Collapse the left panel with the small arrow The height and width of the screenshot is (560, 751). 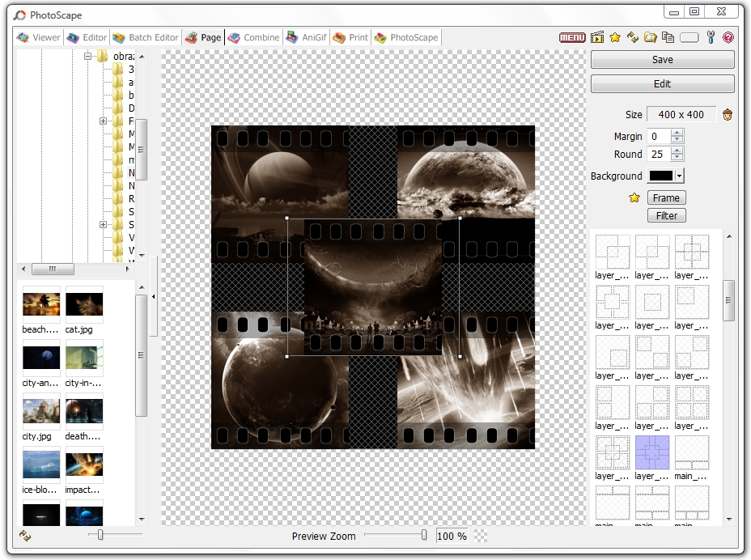pos(153,296)
